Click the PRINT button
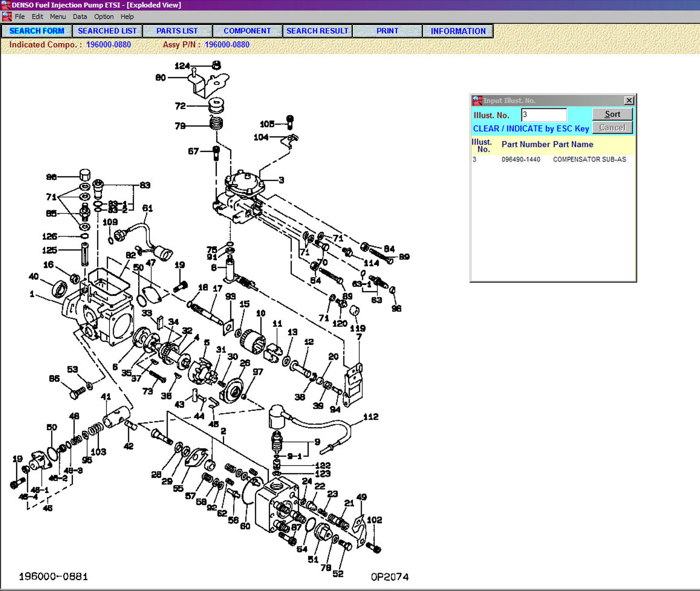This screenshot has width=700, height=591. (x=387, y=31)
